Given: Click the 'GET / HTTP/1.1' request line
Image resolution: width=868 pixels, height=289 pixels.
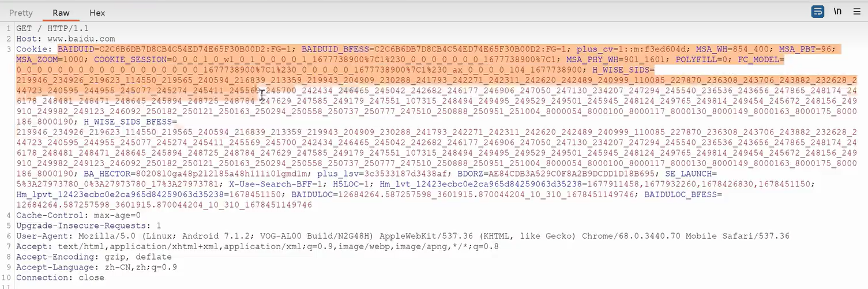Looking at the screenshot, I should (x=52, y=28).
